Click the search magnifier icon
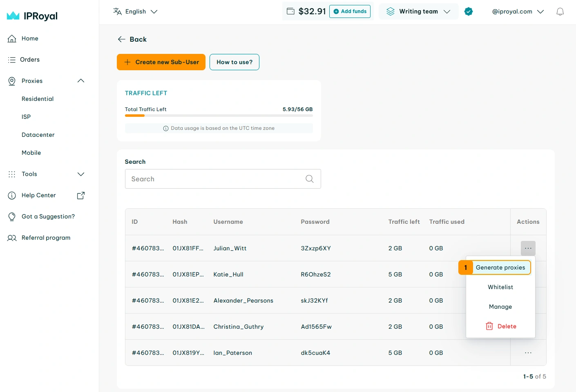 click(x=310, y=179)
